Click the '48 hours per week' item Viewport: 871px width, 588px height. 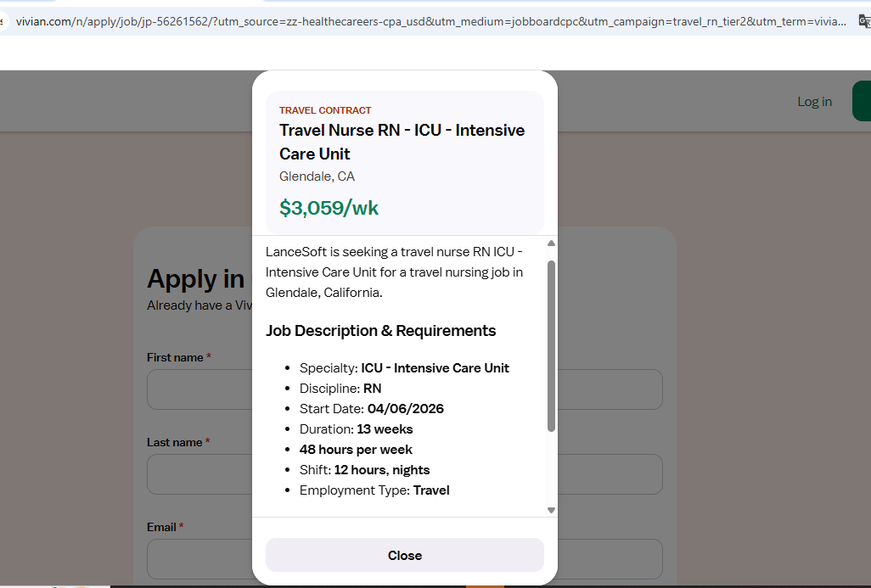click(356, 450)
